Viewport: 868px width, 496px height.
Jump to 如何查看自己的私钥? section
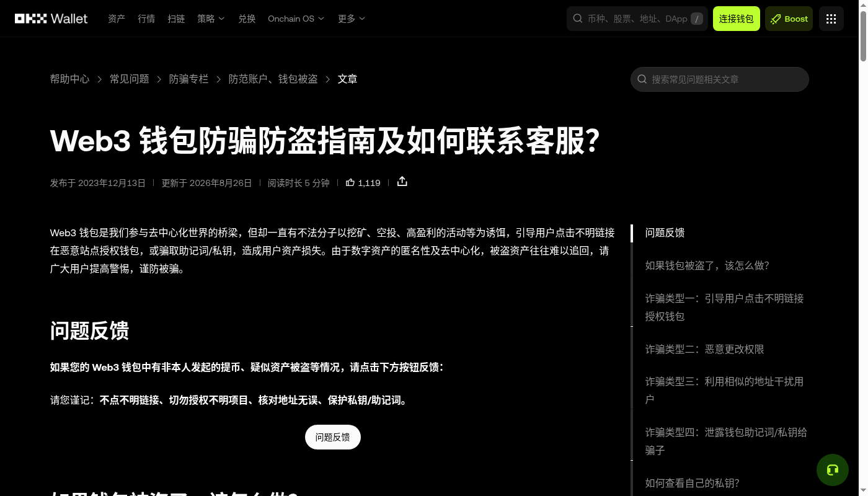(x=692, y=483)
